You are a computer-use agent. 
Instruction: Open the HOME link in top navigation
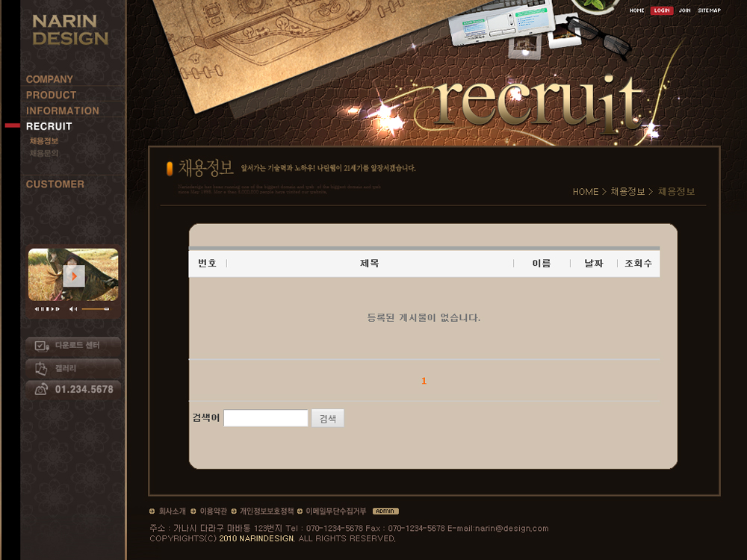click(636, 10)
